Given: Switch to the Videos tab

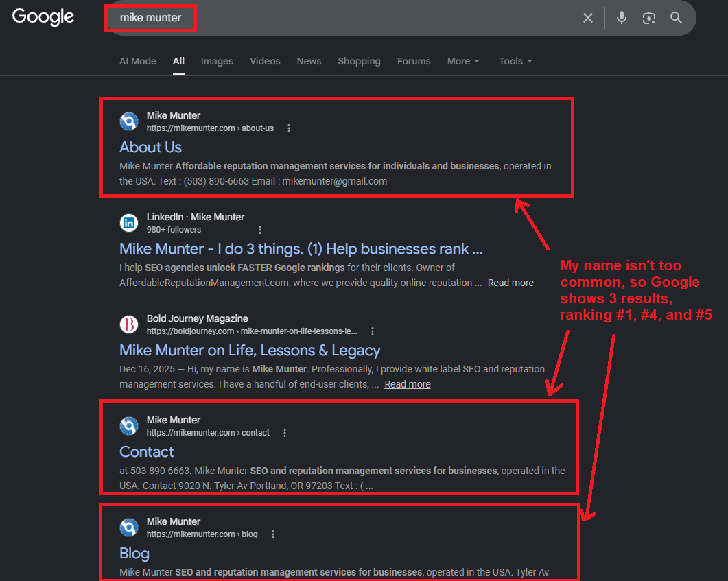Looking at the screenshot, I should pyautogui.click(x=265, y=61).
